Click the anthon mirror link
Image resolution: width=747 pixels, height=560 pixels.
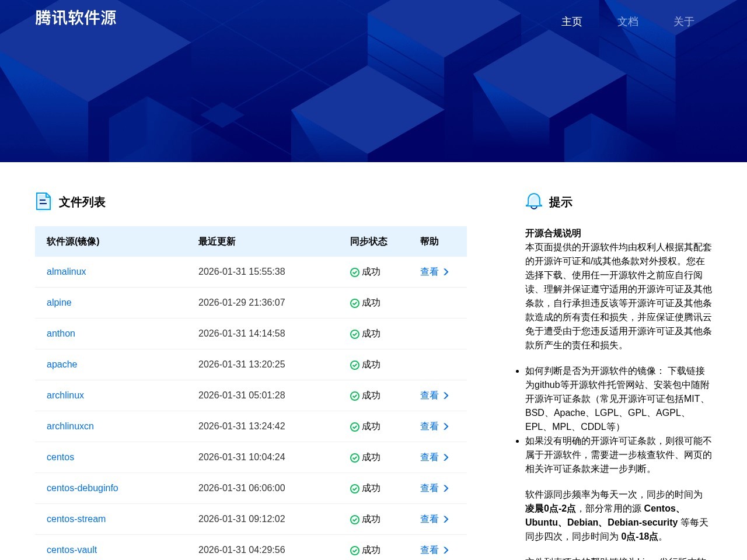61,334
